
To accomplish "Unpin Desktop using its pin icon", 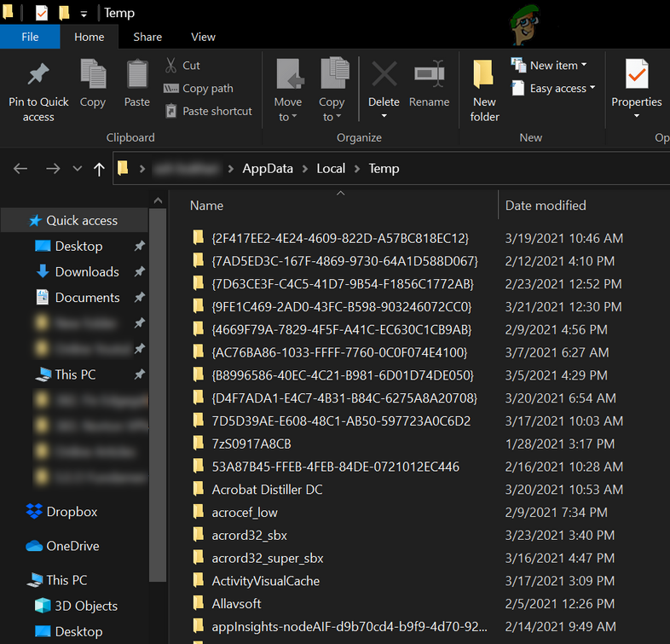I will coord(140,247).
